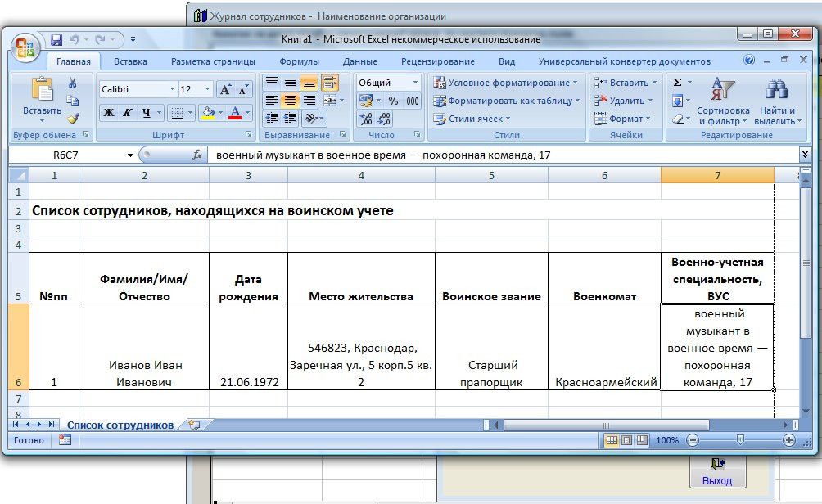The image size is (822, 504).
Task: Click the AutoSum sigma icon
Action: (x=677, y=83)
